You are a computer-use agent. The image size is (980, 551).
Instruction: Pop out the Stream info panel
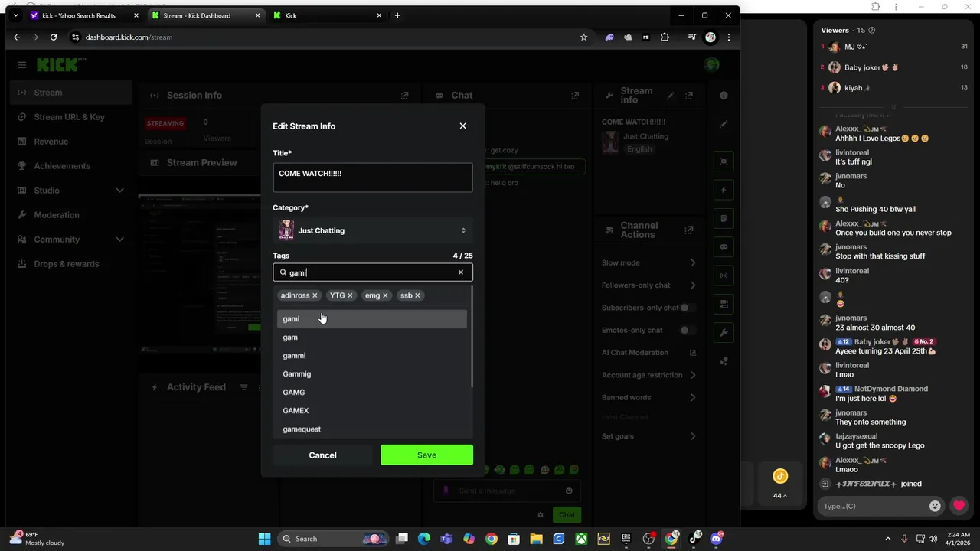tap(689, 96)
